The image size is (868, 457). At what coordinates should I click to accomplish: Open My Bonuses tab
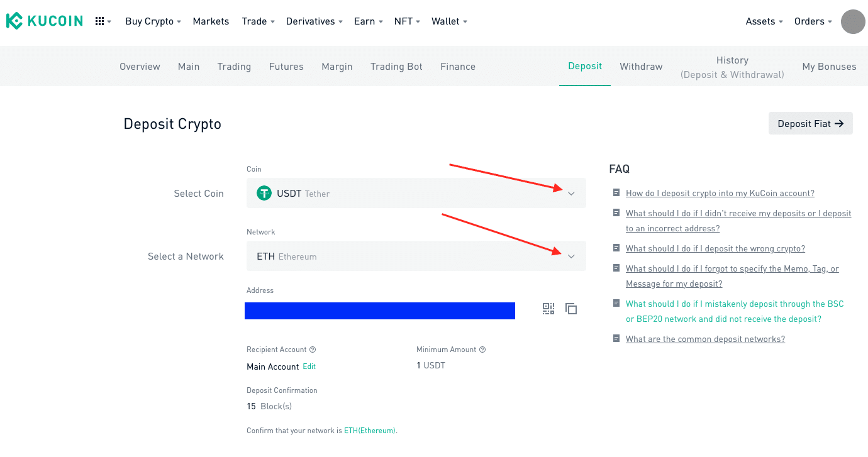[829, 67]
